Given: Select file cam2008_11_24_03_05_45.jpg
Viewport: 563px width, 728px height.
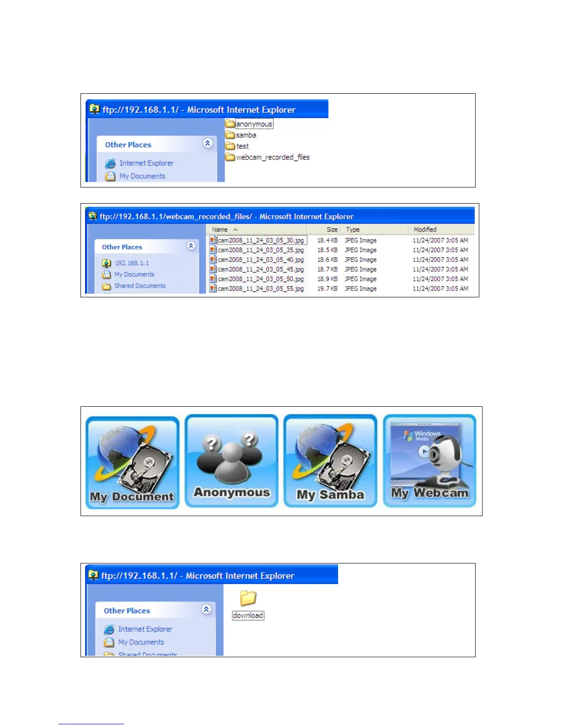Looking at the screenshot, I should 261,269.
